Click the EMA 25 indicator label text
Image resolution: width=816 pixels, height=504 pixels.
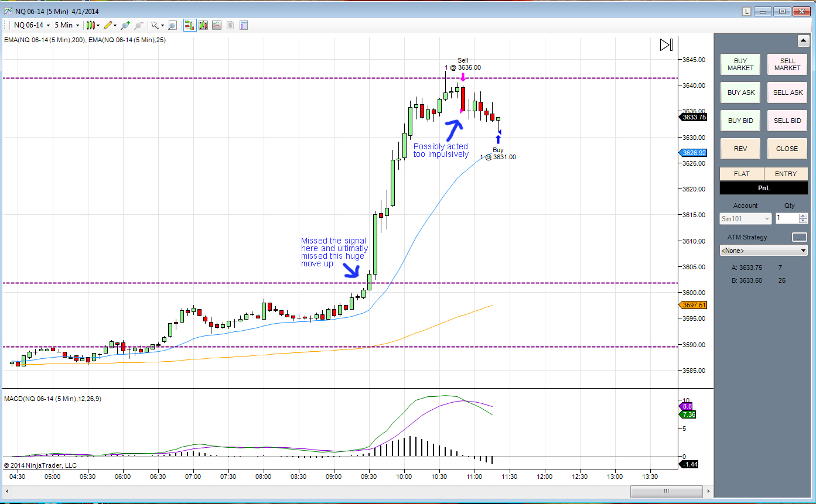[127, 40]
